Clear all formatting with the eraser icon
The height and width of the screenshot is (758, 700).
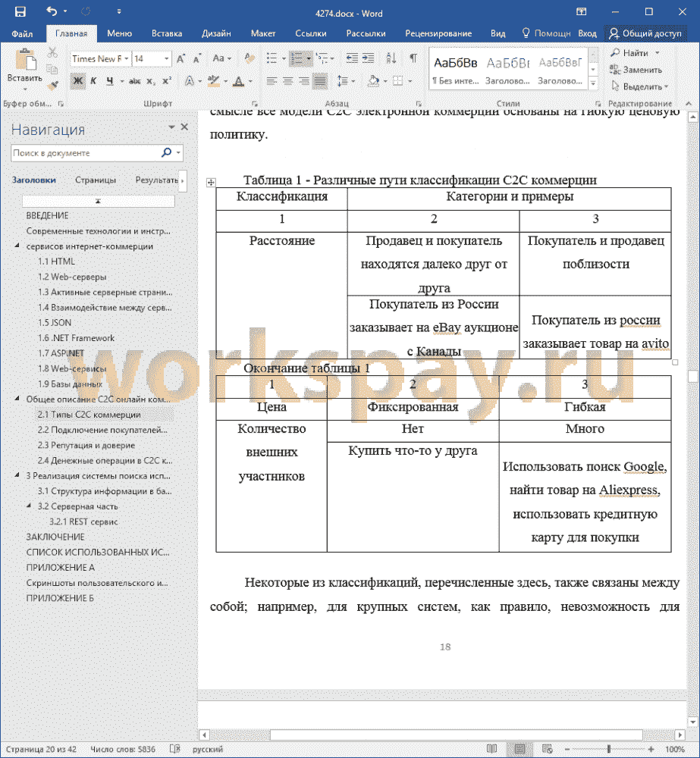coord(250,58)
